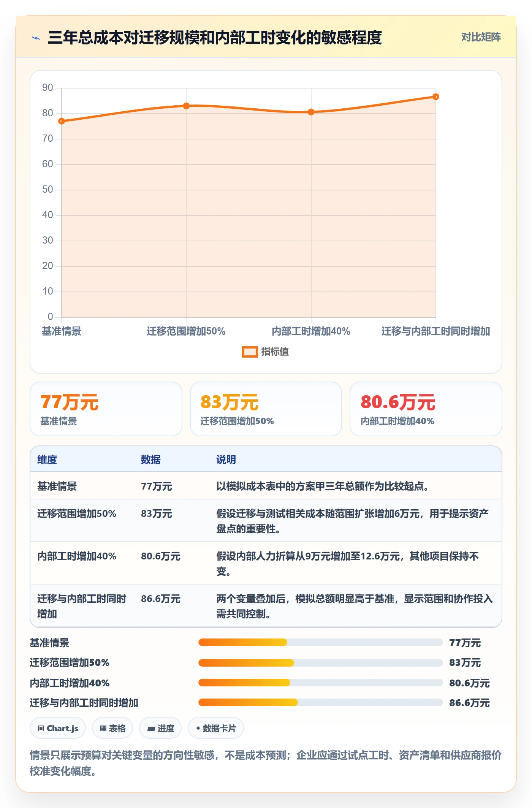Image resolution: width=532 pixels, height=808 pixels.
Task: Click the 77万元 progress value
Action: [465, 643]
